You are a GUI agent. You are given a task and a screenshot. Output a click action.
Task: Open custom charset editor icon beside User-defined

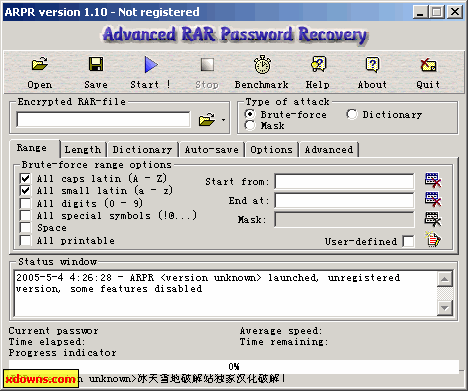[x=433, y=239]
